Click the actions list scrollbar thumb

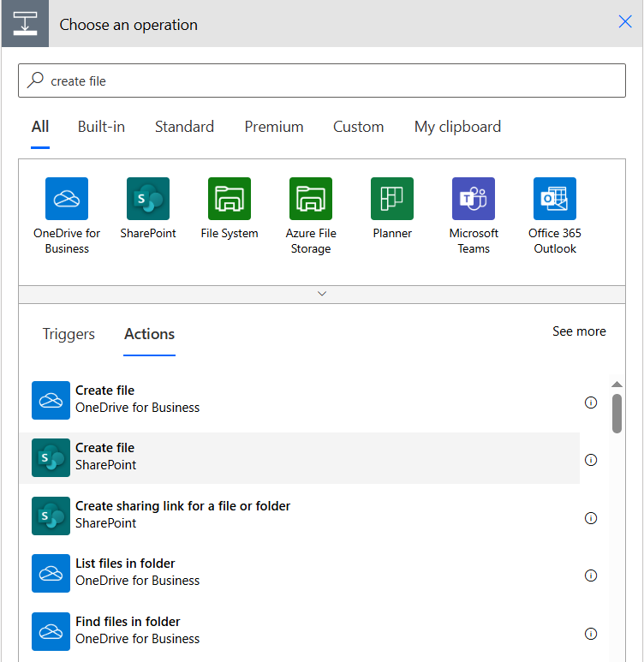617,414
